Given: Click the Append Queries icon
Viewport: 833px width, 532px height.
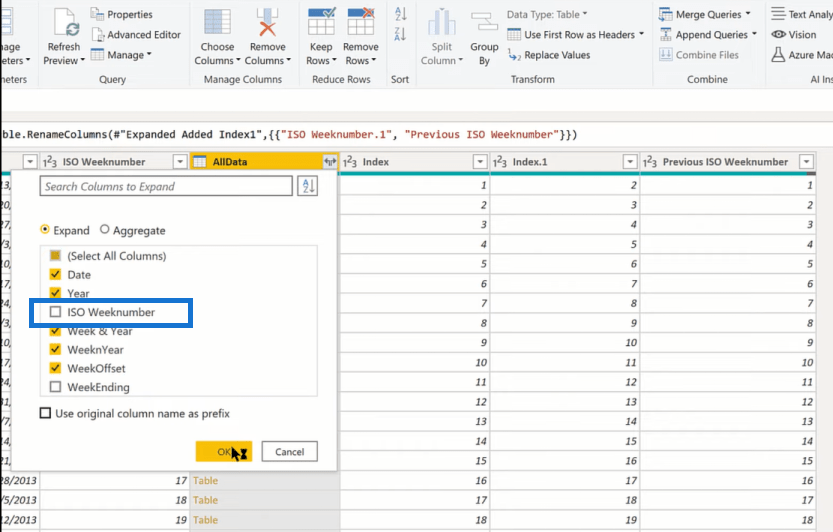Looking at the screenshot, I should pyautogui.click(x=666, y=35).
